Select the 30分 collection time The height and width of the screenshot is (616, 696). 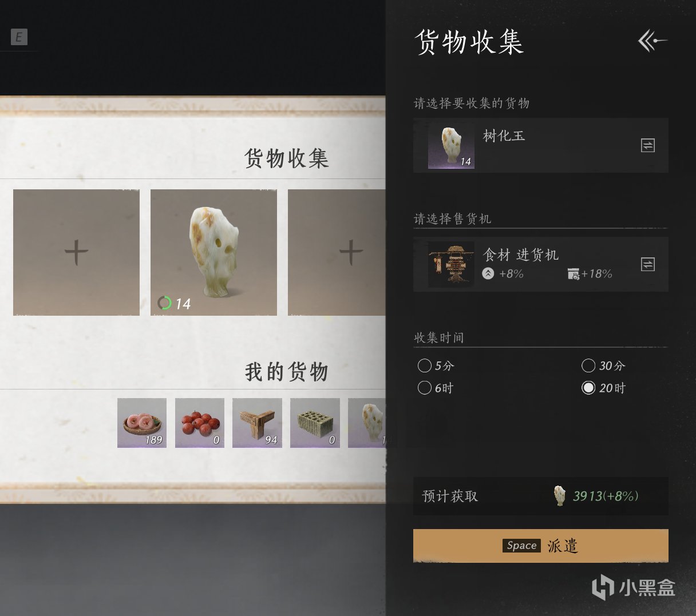(588, 365)
